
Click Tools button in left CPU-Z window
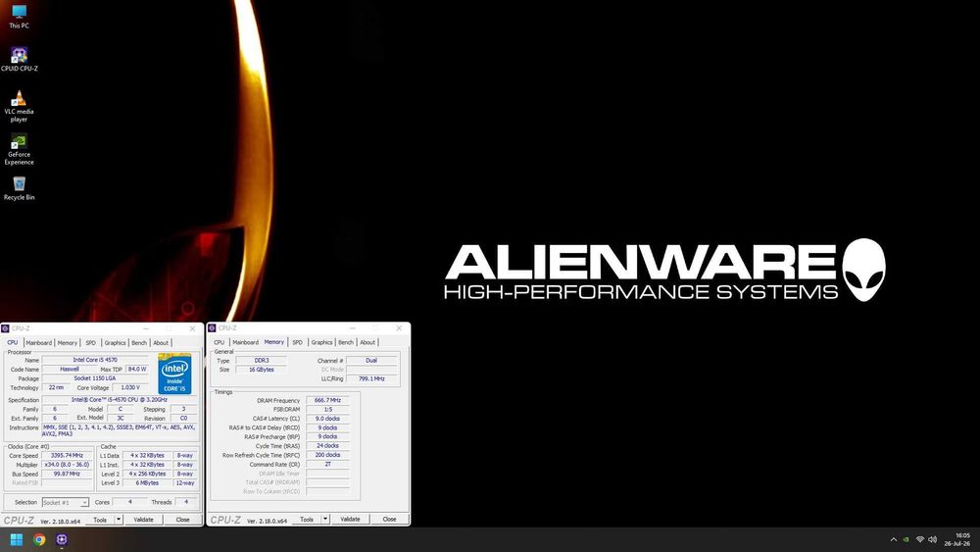[x=100, y=520]
